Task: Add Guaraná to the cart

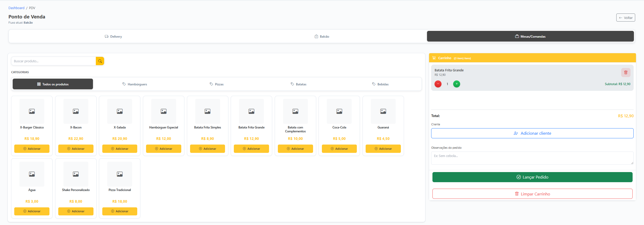Action: point(383,149)
